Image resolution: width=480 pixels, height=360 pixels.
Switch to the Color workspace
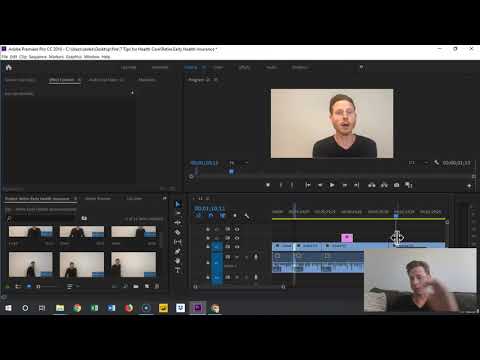(x=218, y=67)
